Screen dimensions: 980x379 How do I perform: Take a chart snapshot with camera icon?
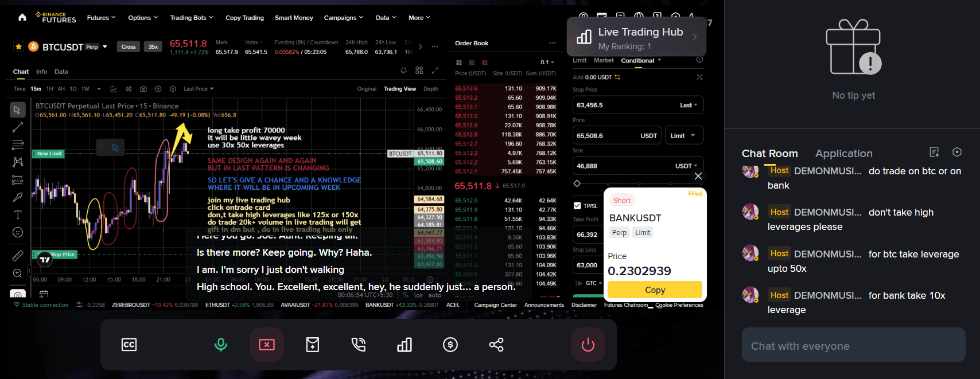click(143, 89)
